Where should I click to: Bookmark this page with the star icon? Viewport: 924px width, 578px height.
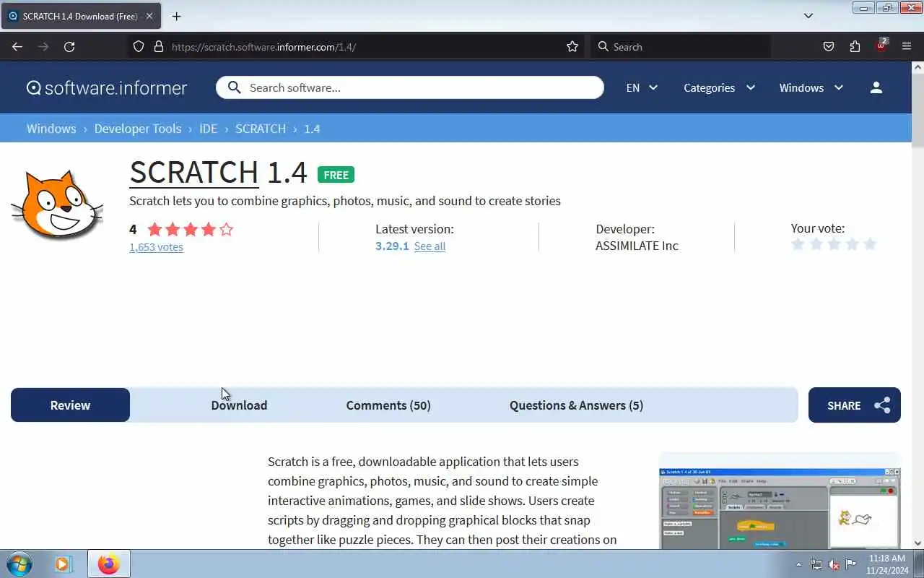click(572, 46)
